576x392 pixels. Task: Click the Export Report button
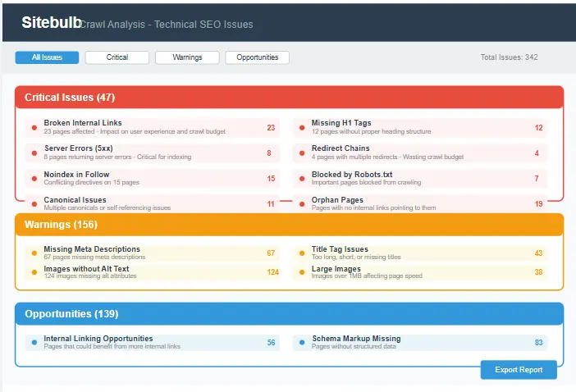coord(519,370)
